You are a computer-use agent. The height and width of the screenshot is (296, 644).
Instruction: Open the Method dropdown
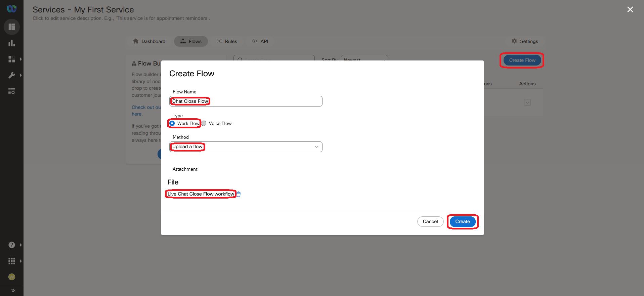(246, 147)
